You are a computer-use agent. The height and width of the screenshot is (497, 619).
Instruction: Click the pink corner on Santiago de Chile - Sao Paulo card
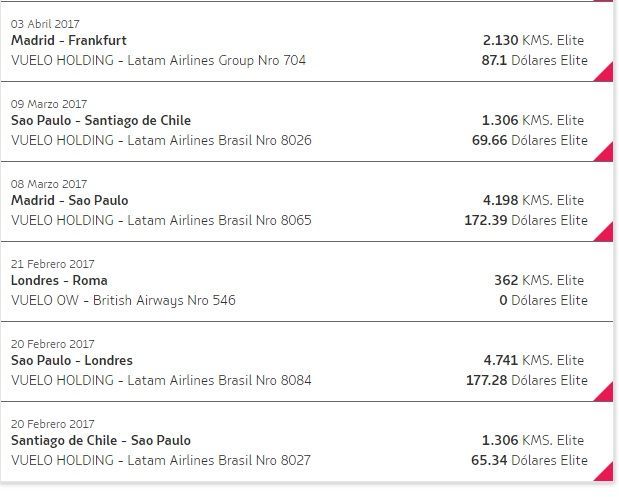(604, 472)
